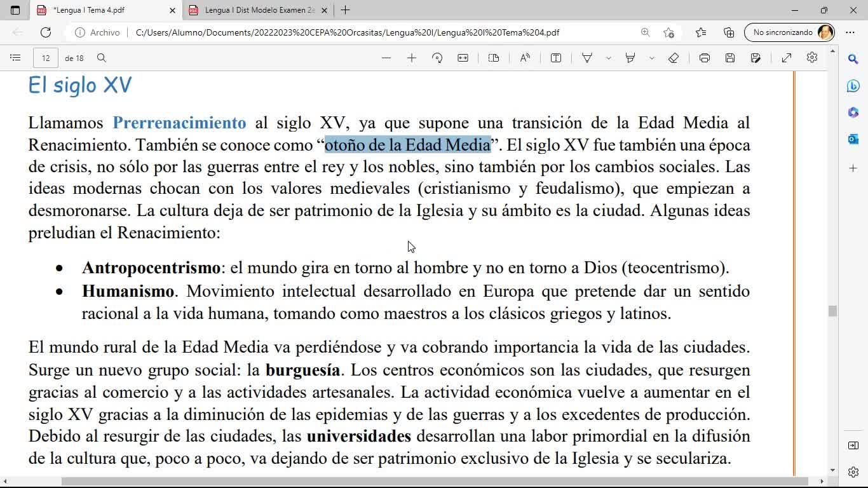Open Bing chat in the sidebar
The width and height of the screenshot is (868, 488).
coord(853,86)
